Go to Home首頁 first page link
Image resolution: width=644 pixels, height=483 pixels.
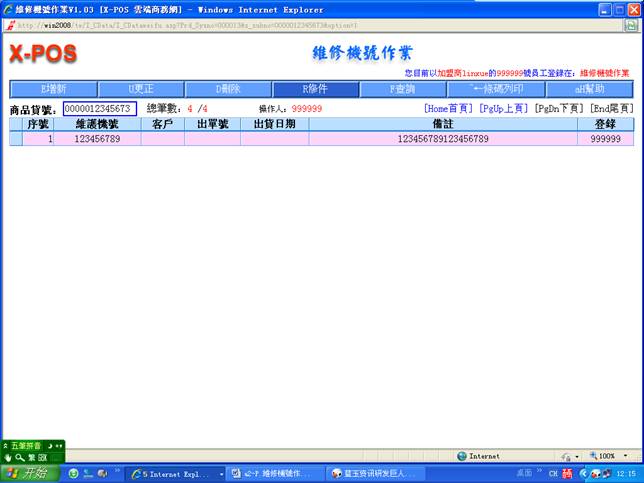pyautogui.click(x=448, y=108)
